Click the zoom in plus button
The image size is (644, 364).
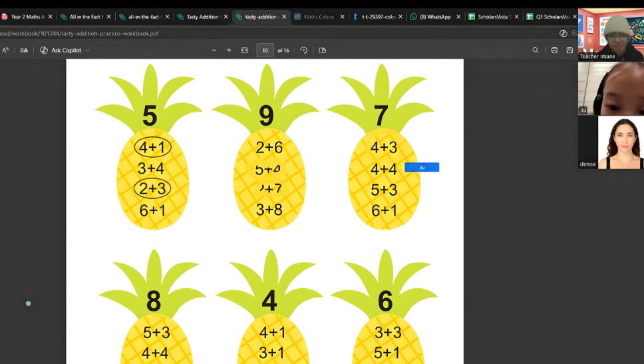[229, 51]
